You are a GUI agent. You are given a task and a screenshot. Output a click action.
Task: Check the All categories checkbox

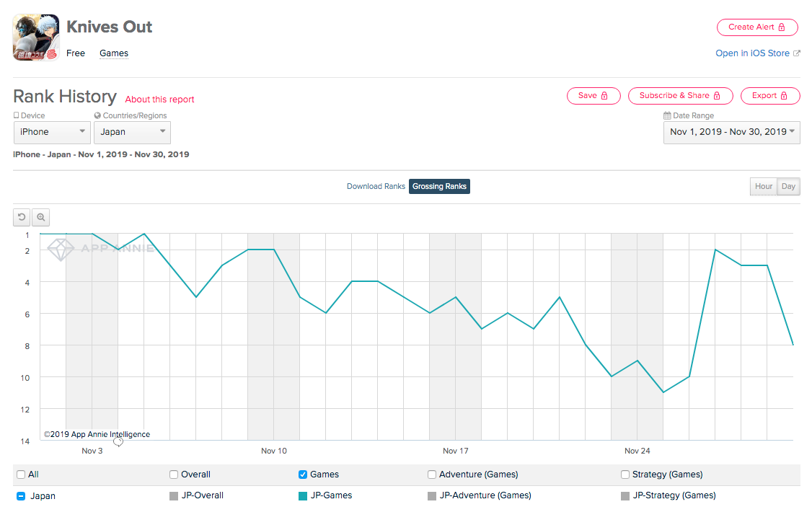tap(21, 475)
